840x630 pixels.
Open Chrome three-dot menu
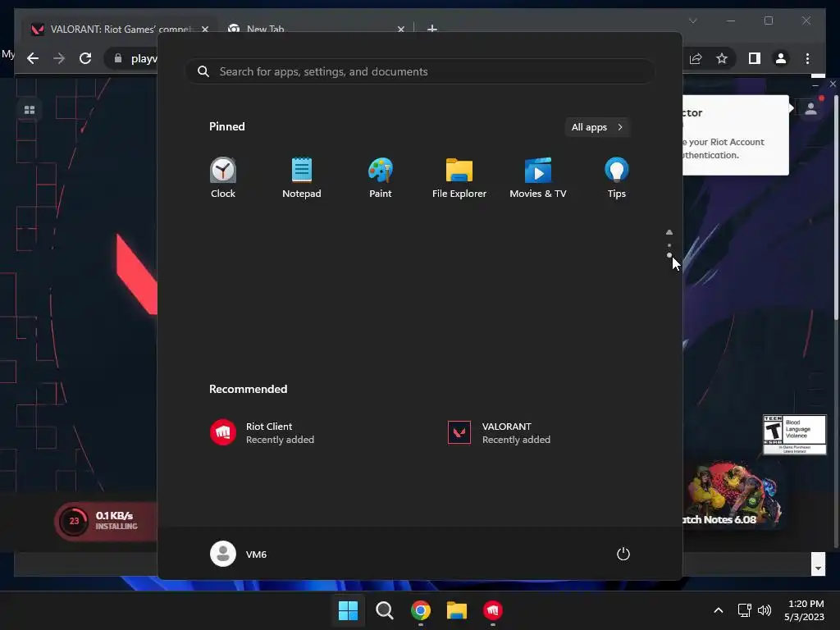(808, 58)
